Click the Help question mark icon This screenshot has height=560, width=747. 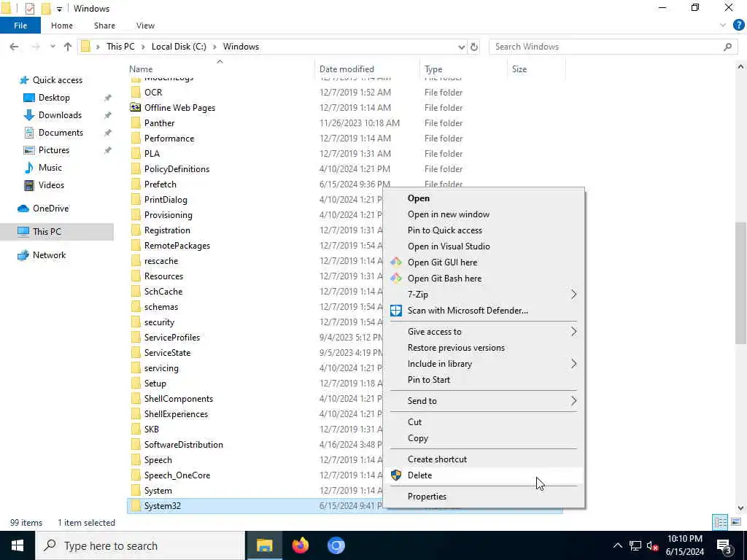pos(738,26)
